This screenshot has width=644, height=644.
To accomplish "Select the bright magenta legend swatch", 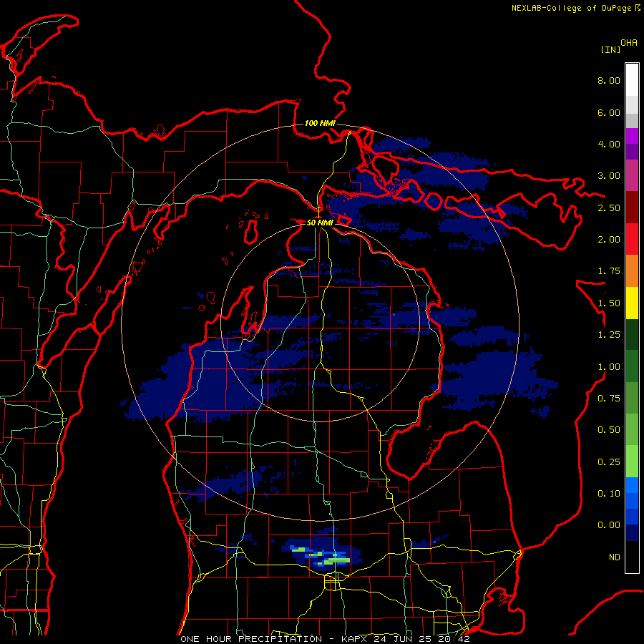I will click(x=632, y=136).
